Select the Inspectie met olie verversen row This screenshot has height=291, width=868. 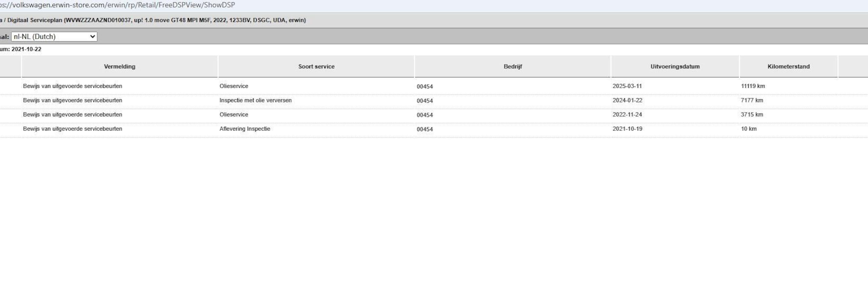[x=255, y=100]
